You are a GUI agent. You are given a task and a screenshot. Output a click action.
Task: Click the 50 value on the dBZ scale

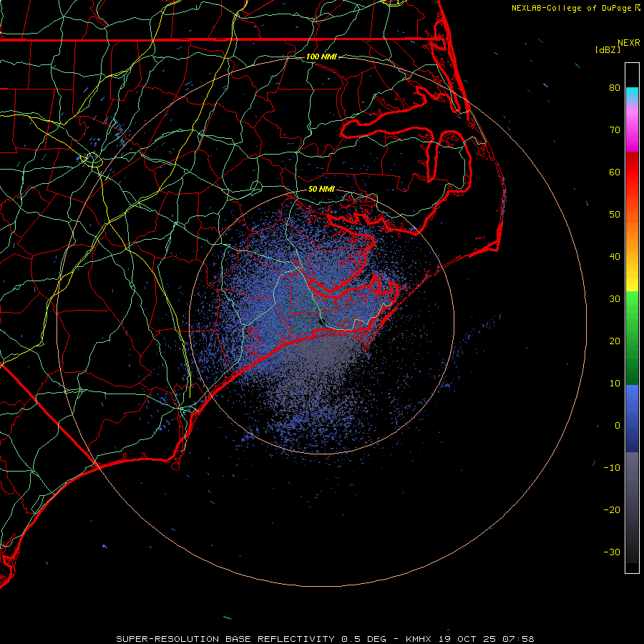click(615, 215)
